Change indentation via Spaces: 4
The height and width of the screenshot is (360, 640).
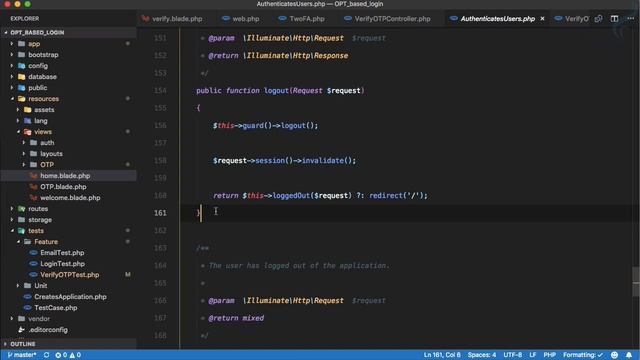(482, 355)
